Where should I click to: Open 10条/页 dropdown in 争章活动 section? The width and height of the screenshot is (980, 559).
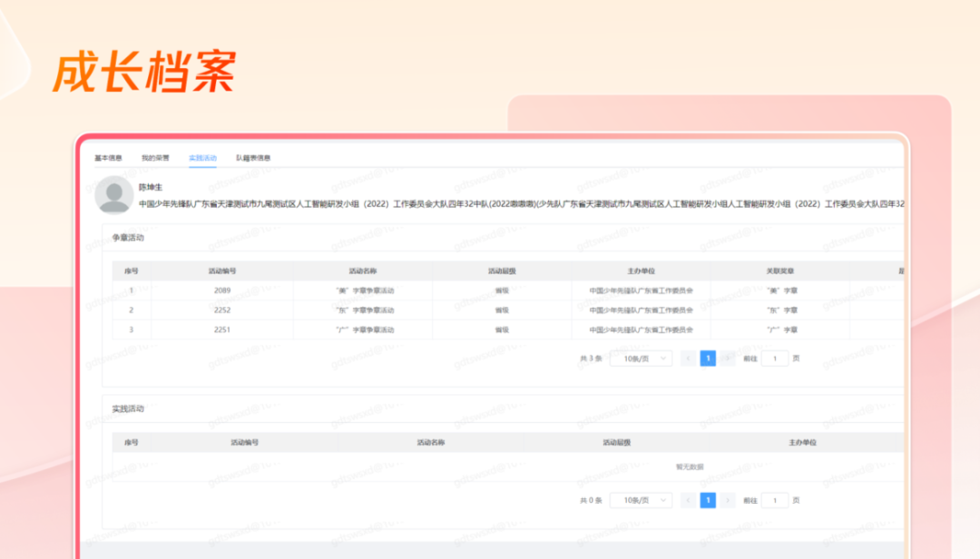(642, 358)
